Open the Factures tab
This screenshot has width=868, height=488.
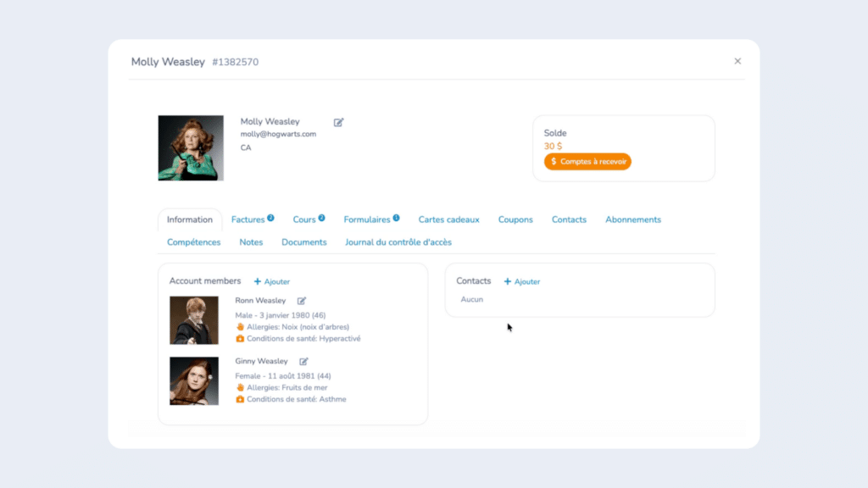[248, 219]
